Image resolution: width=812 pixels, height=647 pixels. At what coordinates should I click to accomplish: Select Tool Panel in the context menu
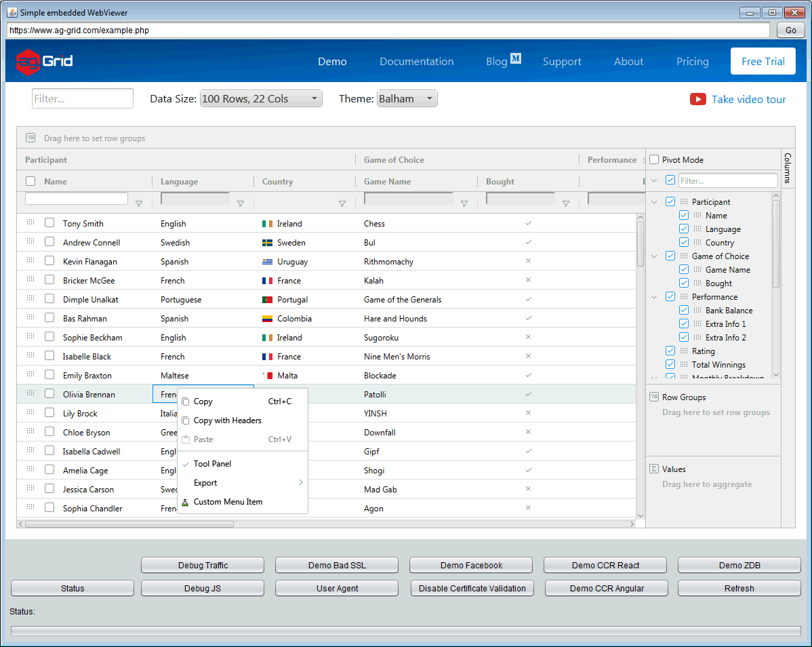tap(212, 464)
